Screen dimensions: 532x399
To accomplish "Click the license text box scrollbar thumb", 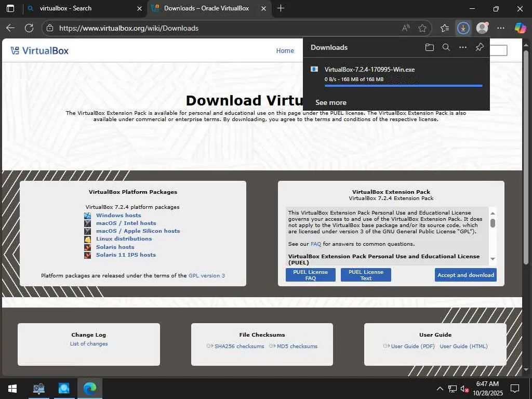I will pos(493,223).
